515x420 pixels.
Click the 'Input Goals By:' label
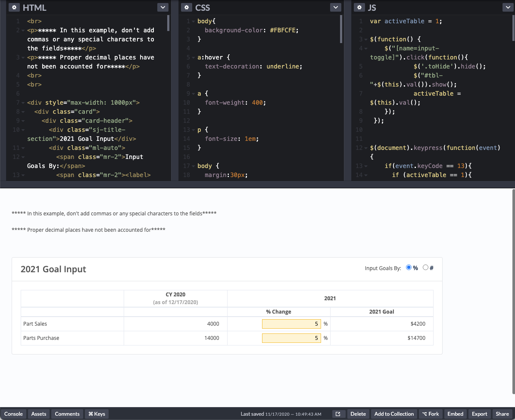[383, 268]
